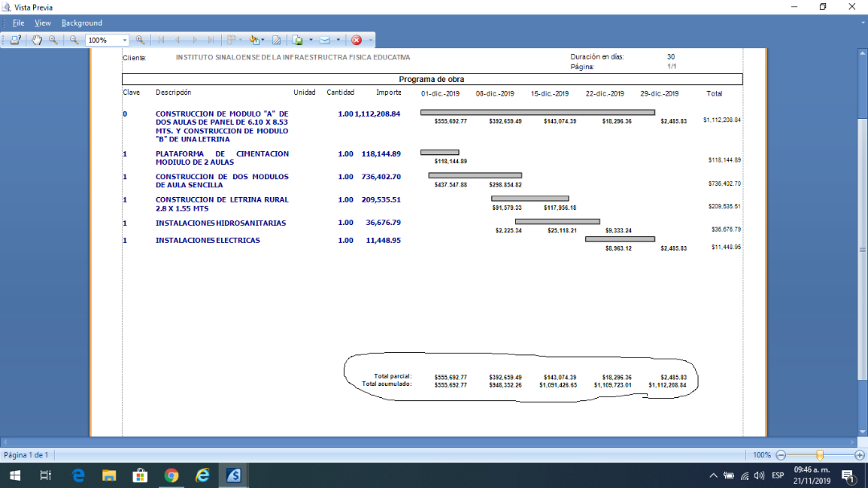868x488 pixels.
Task: Open the Background menu
Action: (x=82, y=23)
